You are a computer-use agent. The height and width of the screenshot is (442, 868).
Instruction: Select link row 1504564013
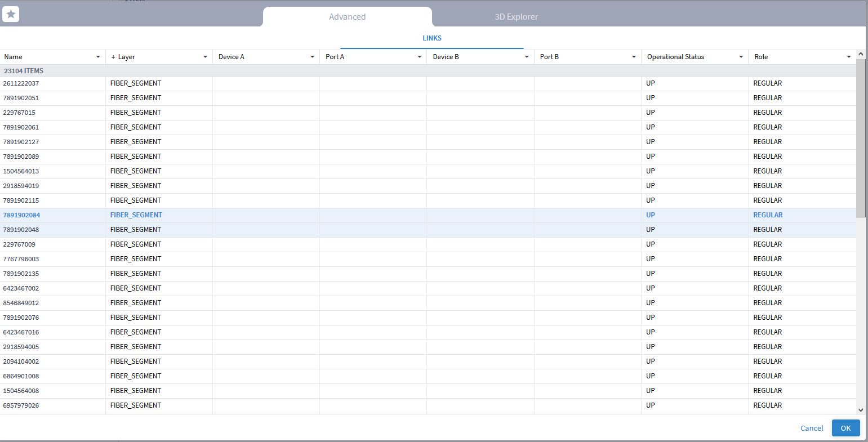click(428, 171)
